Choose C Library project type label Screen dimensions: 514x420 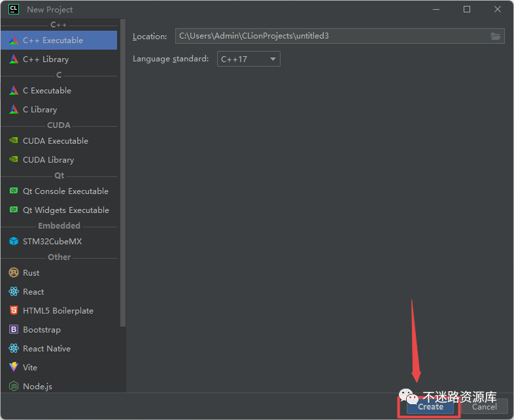[x=40, y=109]
